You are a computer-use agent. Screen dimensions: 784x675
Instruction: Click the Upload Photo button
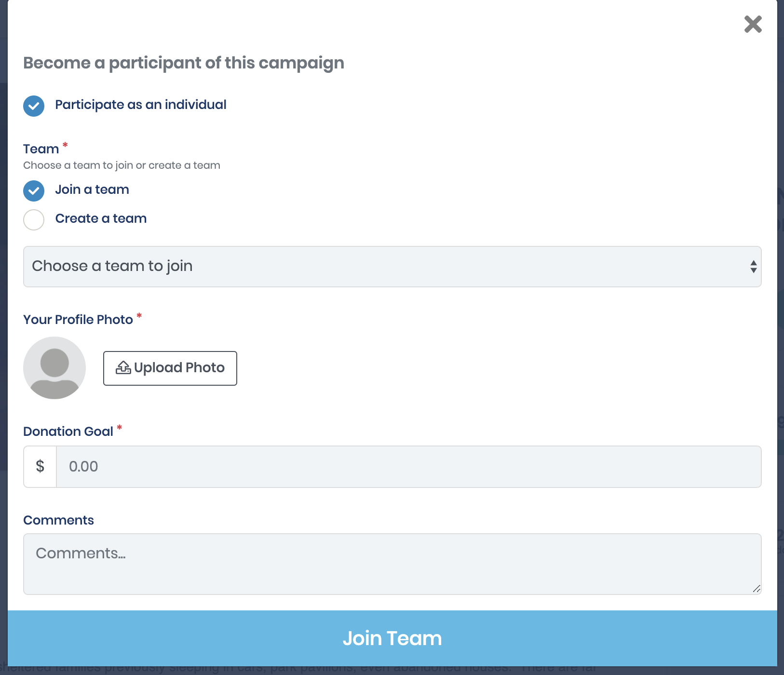coord(170,368)
